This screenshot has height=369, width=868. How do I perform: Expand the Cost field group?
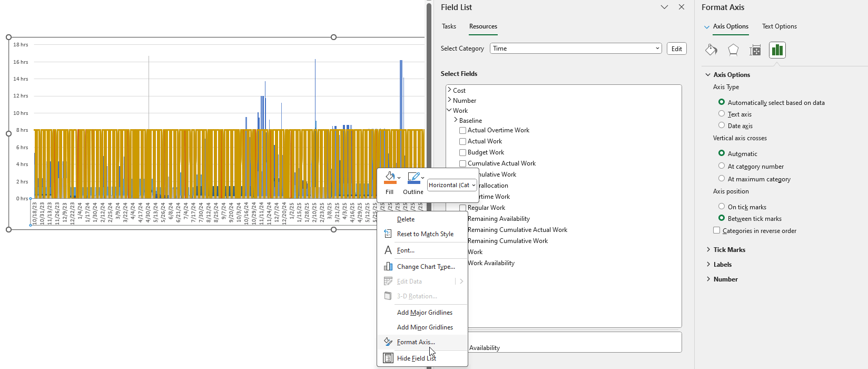449,90
